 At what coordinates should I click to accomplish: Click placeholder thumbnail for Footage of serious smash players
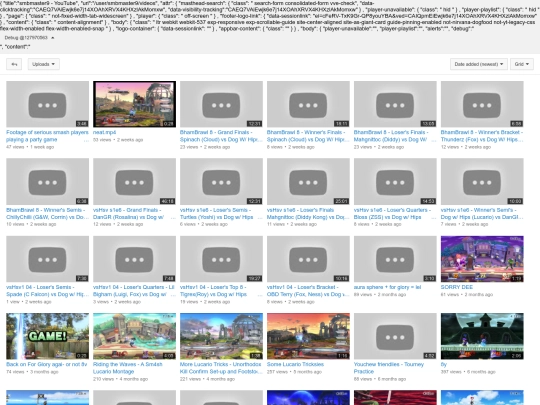point(48,104)
